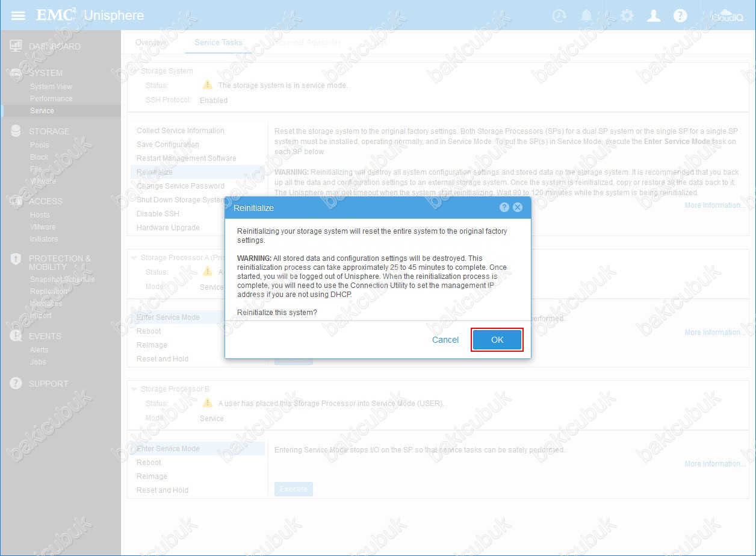Open Pools under Storage
The height and width of the screenshot is (556, 756).
pyautogui.click(x=40, y=145)
